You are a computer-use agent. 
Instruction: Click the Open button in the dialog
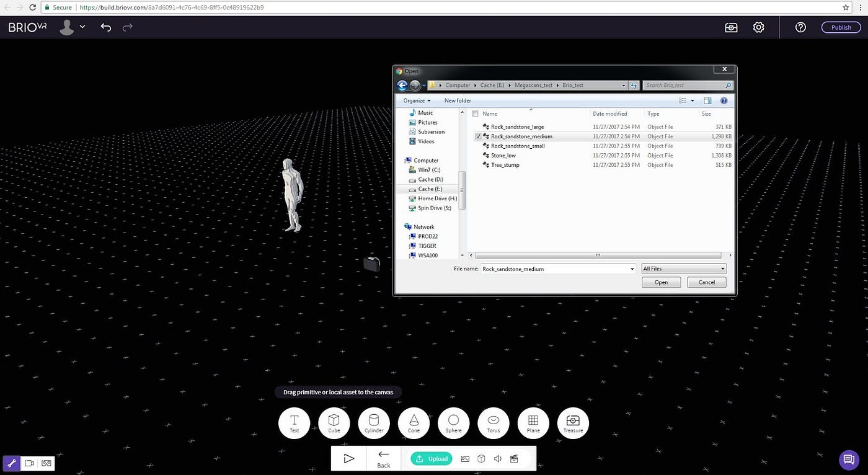coord(662,282)
